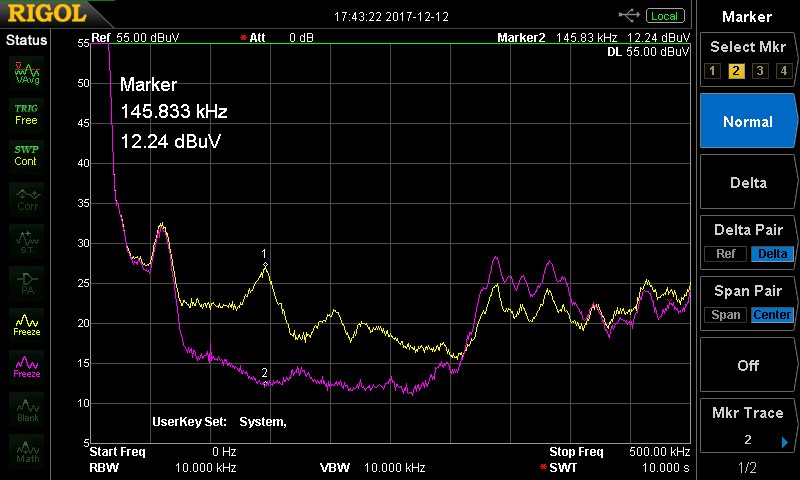Image resolution: width=800 pixels, height=480 pixels.
Task: Click marker 2 on the magenta trace
Action: pos(265,383)
